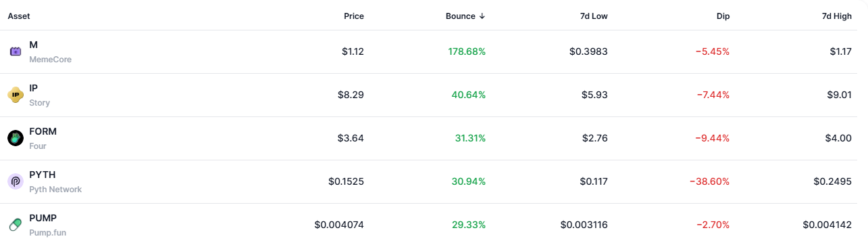Click the $8.29 price of IP

(x=351, y=95)
